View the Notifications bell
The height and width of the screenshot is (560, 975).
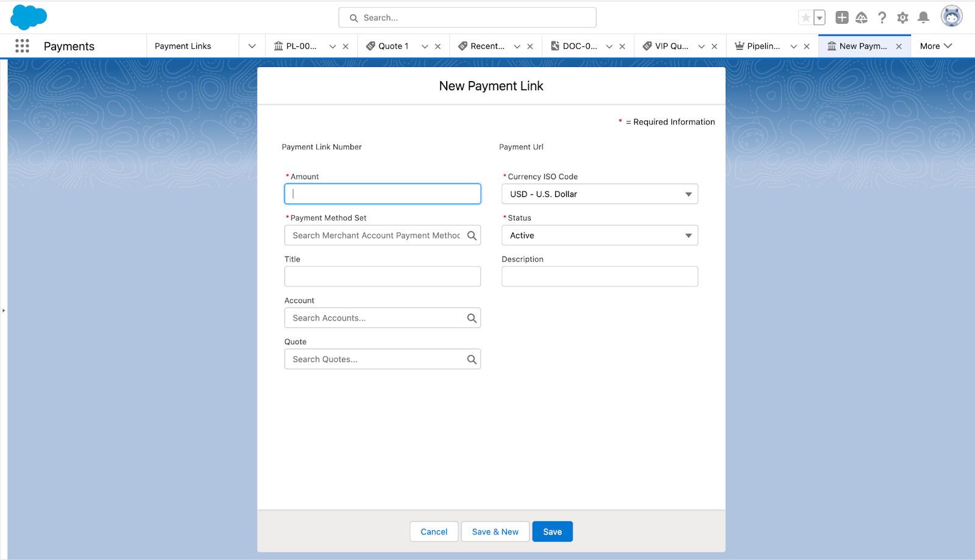tap(923, 18)
